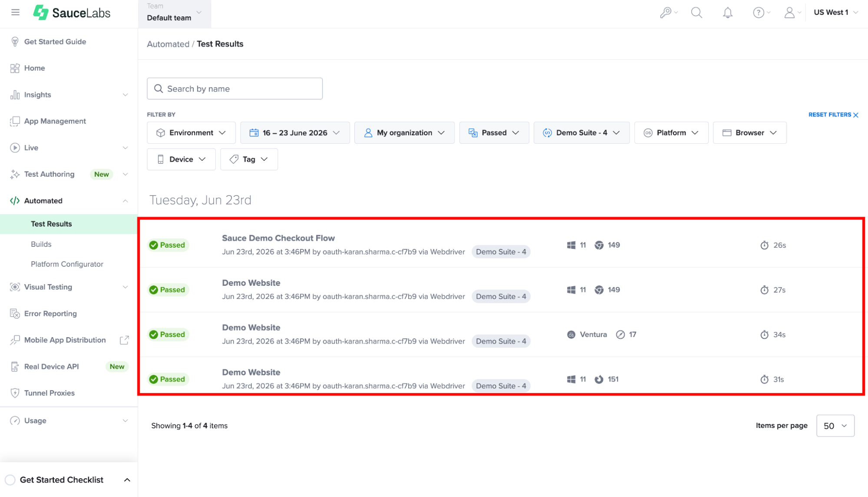Open the hamburger navigation menu
This screenshot has width=868, height=497.
click(x=16, y=13)
